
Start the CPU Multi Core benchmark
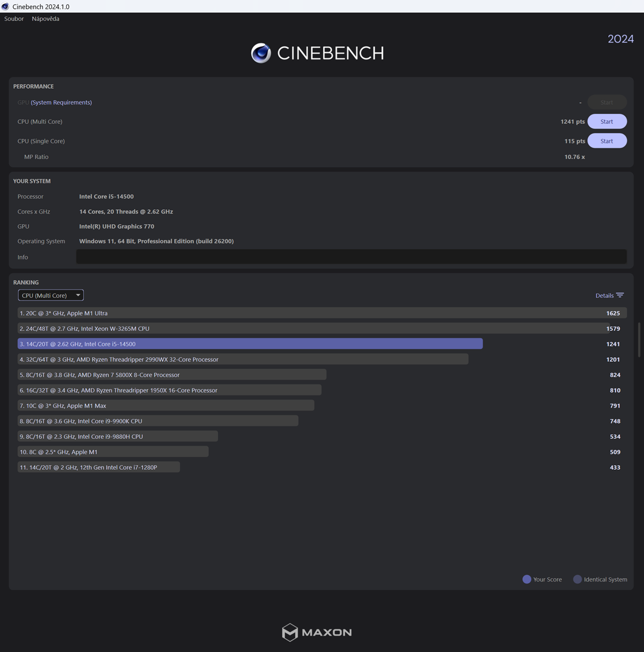point(607,121)
